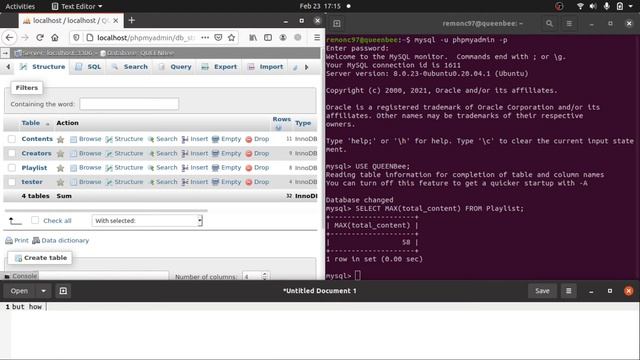Open Structure of Creators table
640x360 pixels.
pyautogui.click(x=124, y=153)
